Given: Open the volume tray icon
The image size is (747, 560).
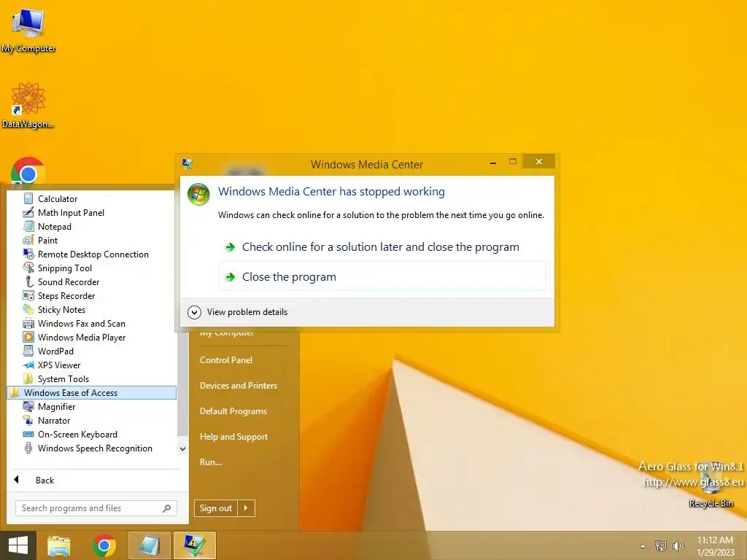Looking at the screenshot, I should click(x=678, y=546).
